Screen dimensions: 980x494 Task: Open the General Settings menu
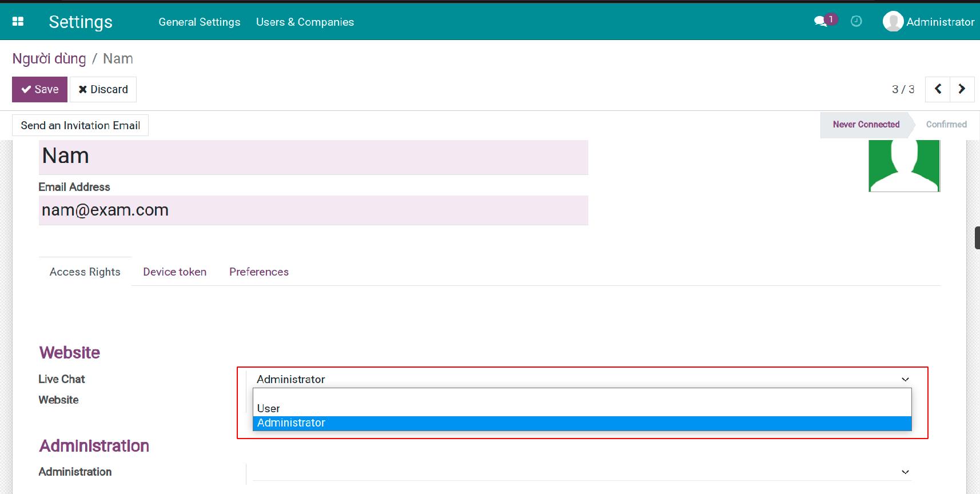(x=200, y=22)
